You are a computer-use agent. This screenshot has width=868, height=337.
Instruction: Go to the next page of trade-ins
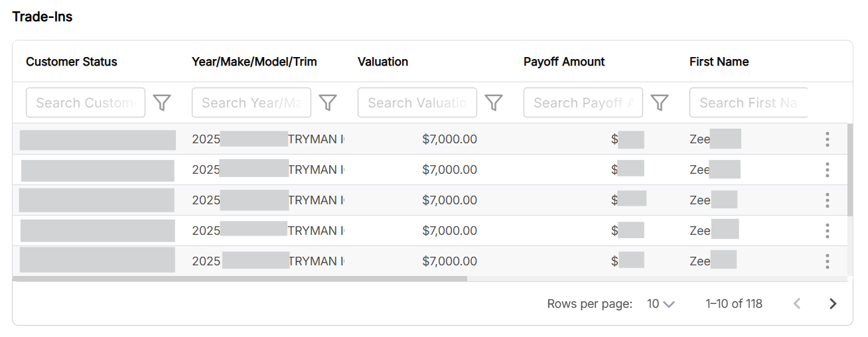pyautogui.click(x=833, y=304)
